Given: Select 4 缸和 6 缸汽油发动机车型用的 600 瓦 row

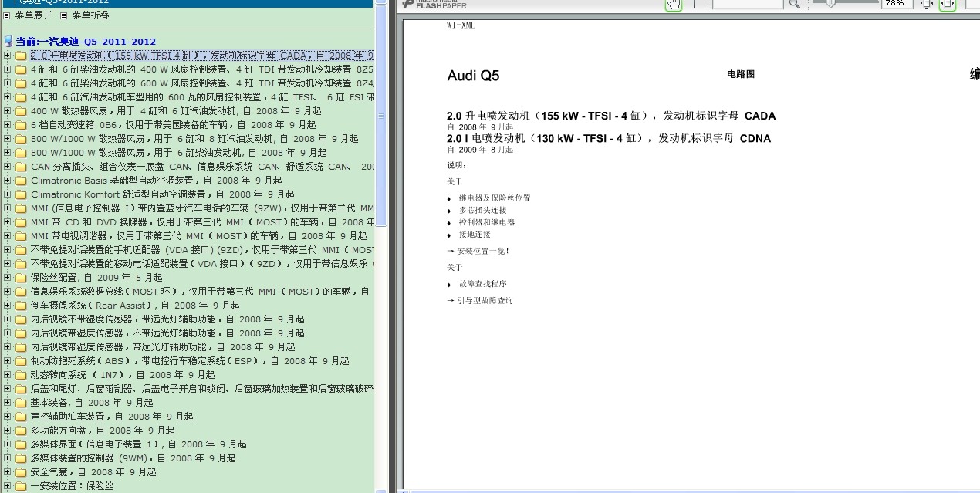Looking at the screenshot, I should click(x=202, y=97).
